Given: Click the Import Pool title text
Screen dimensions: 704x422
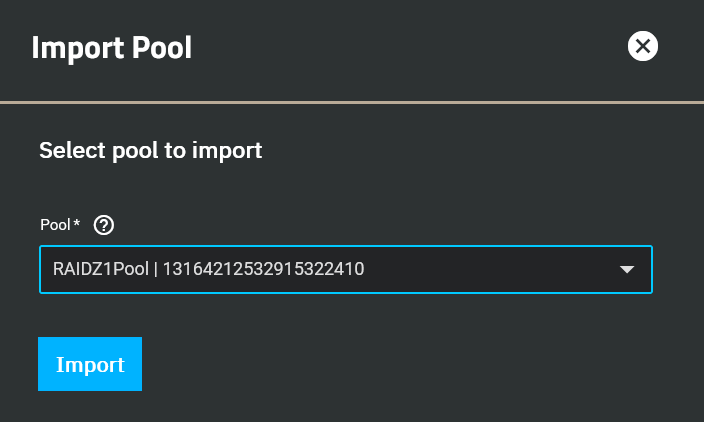Looking at the screenshot, I should [x=112, y=48].
